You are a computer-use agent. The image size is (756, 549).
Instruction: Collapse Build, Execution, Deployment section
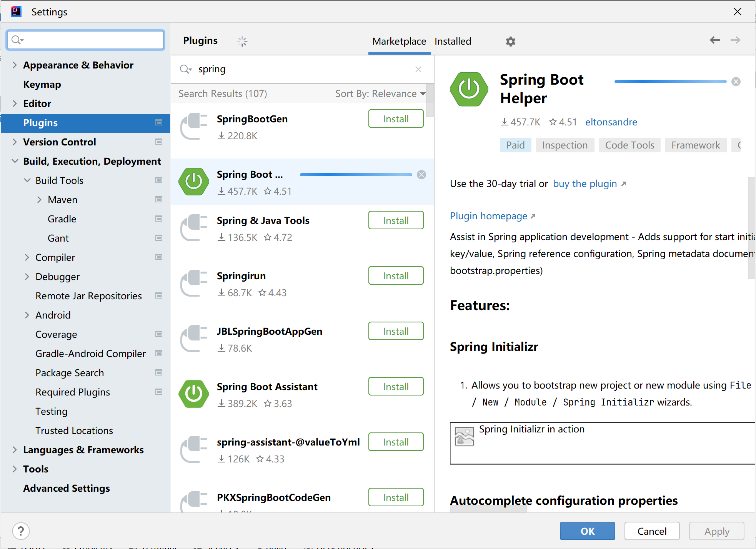(x=15, y=161)
